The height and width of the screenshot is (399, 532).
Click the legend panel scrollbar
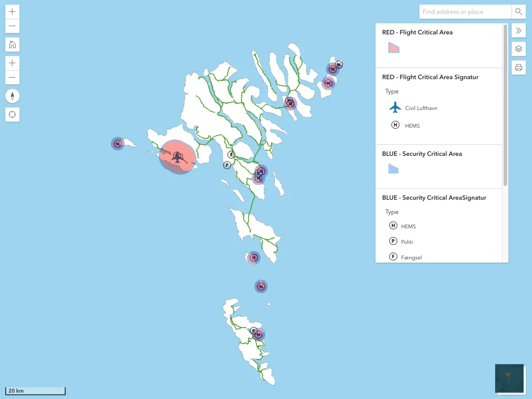point(505,106)
